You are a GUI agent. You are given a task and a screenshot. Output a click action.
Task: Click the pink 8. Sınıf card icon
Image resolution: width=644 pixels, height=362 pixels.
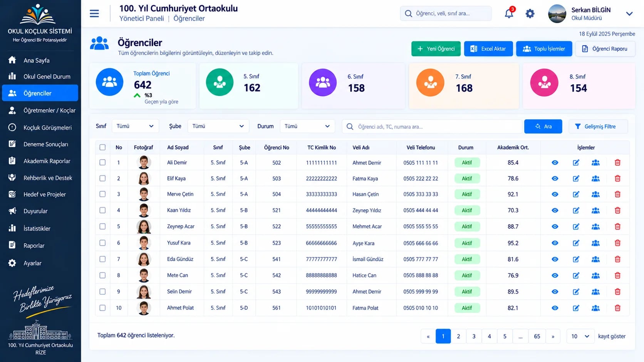544,82
